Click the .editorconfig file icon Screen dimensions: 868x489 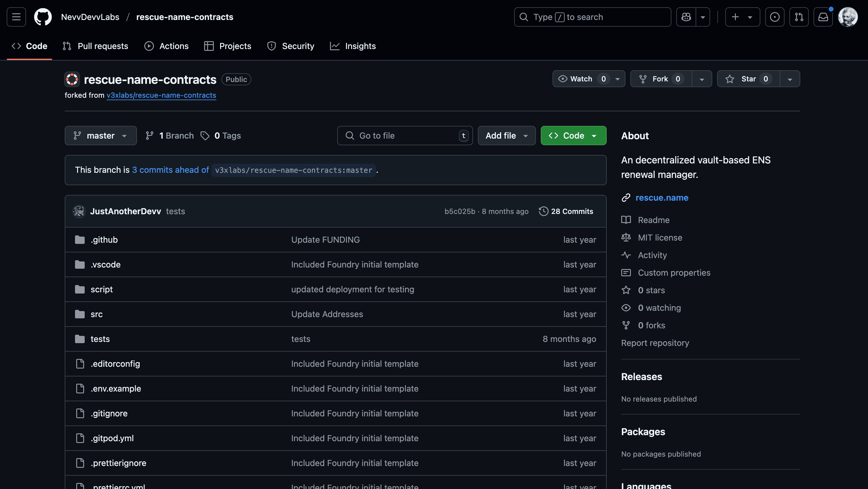coord(80,363)
